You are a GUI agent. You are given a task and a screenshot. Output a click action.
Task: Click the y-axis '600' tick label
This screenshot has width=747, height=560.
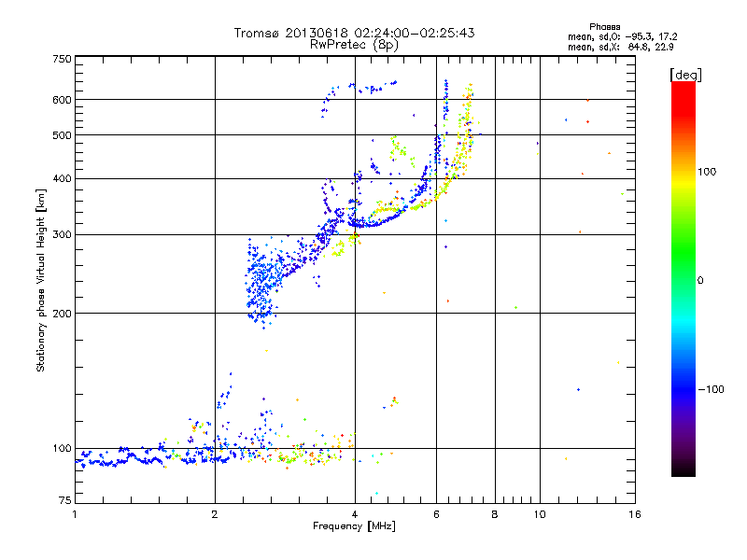coord(62,100)
